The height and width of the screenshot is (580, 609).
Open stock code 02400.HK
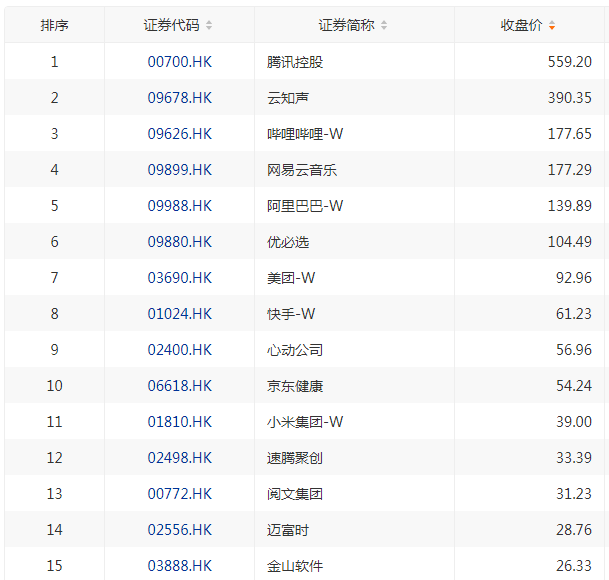pos(179,350)
